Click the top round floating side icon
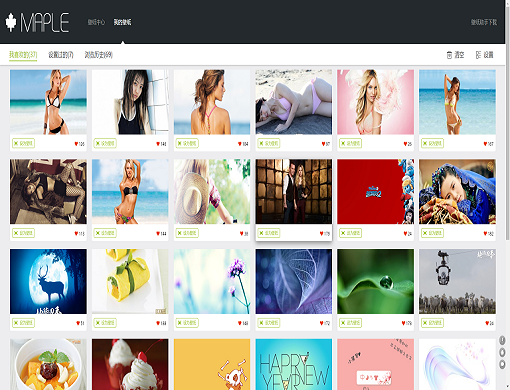 pyautogui.click(x=502, y=340)
